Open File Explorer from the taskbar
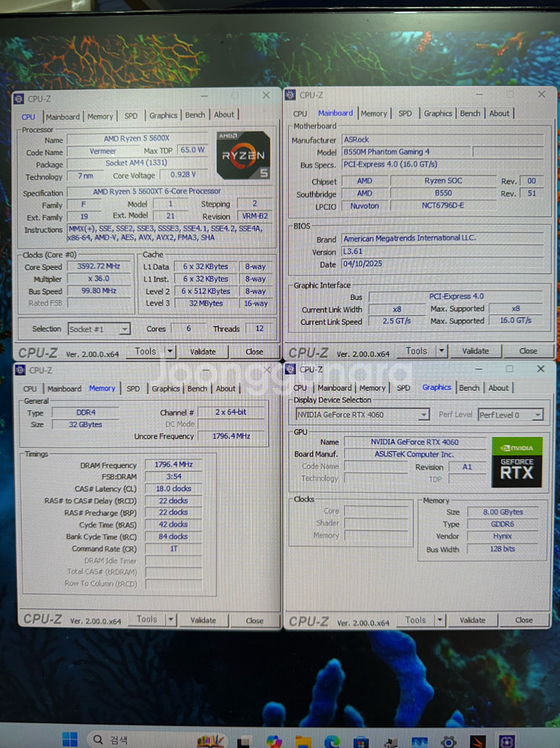560x748 pixels. 303,741
